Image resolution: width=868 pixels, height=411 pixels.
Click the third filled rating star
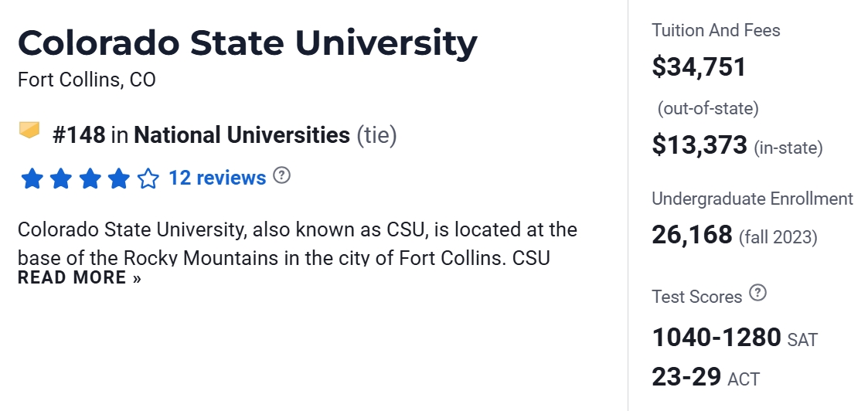(x=90, y=179)
